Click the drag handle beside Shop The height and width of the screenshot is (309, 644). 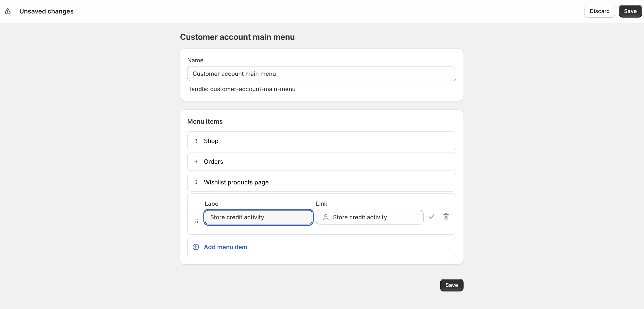196,141
